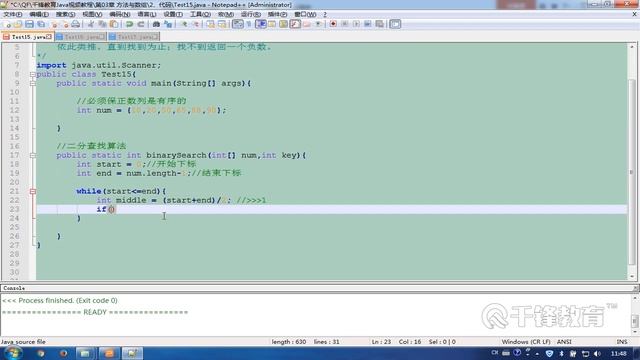
Task: Click the Bluetooth tray icon
Action: [x=561, y=353]
